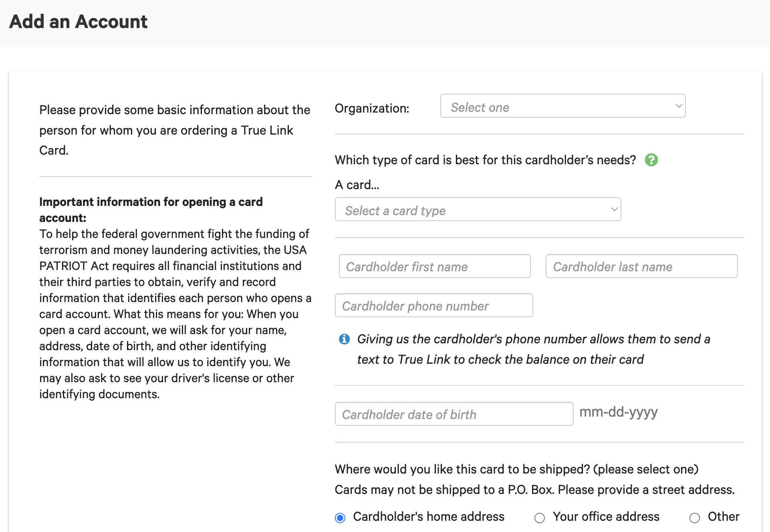Open the Organization dropdown
This screenshot has width=770, height=532.
(562, 106)
